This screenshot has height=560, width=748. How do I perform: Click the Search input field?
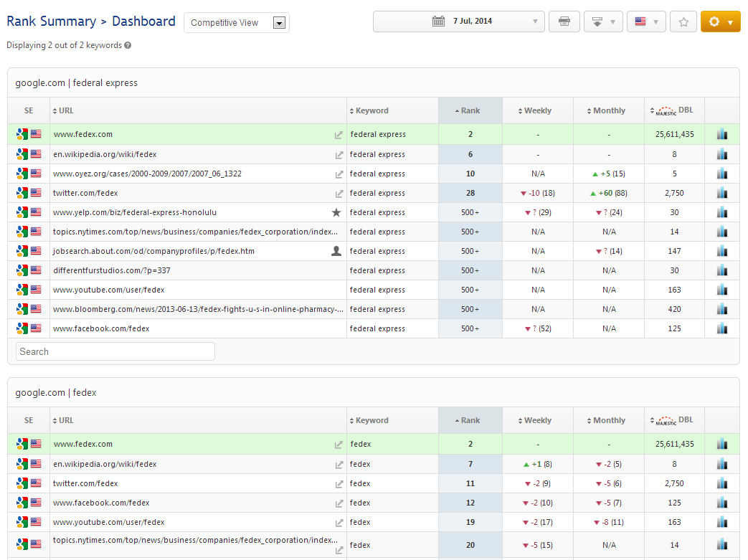point(115,351)
